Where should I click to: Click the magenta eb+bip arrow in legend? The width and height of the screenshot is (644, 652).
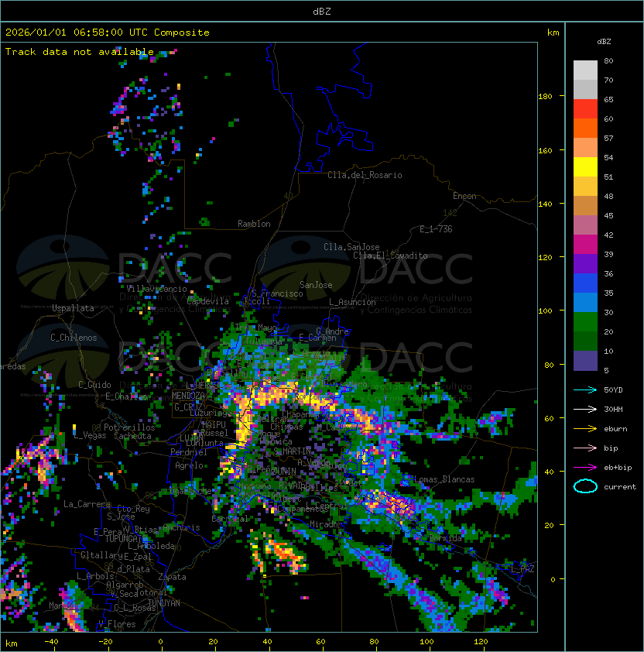tap(585, 468)
